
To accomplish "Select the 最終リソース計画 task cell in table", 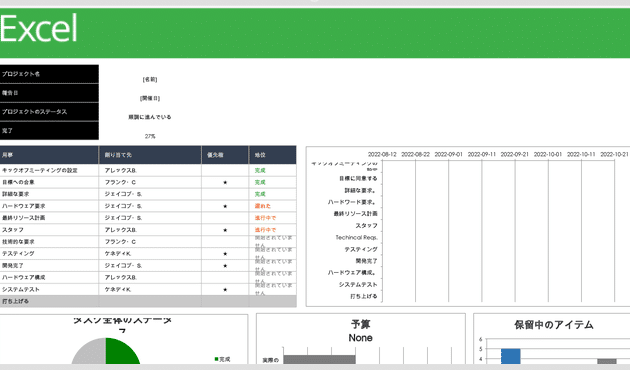I will (x=49, y=218).
